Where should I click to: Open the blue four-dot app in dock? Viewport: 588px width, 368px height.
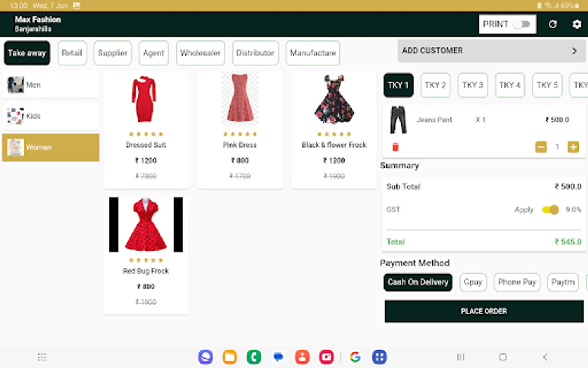(379, 357)
